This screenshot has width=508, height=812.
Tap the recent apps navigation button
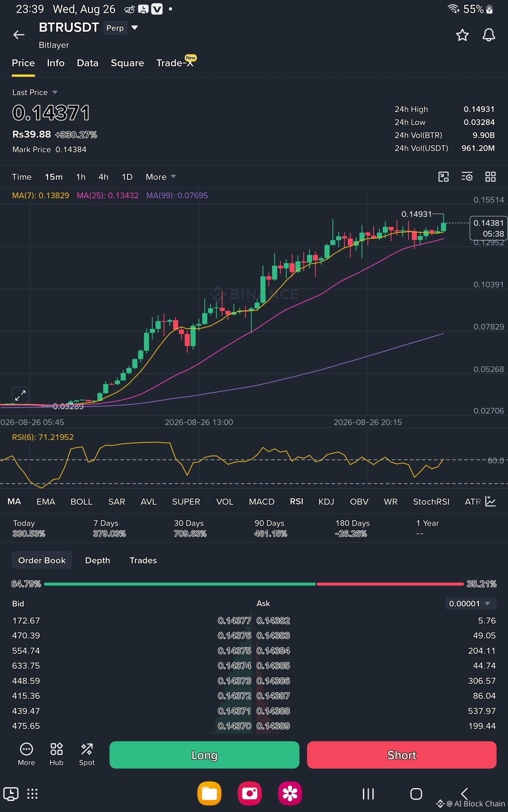(368, 794)
